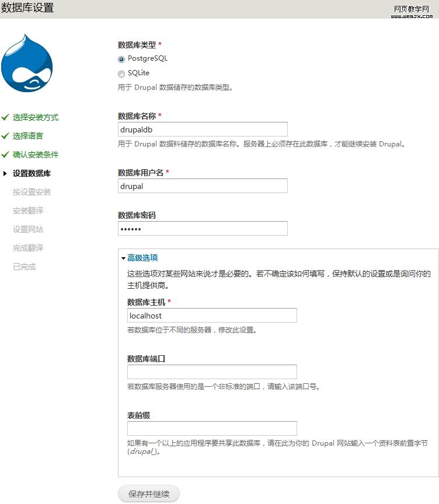439x504 pixels.
Task: Click the 网页教学网 watermark logo
Action: [x=412, y=11]
